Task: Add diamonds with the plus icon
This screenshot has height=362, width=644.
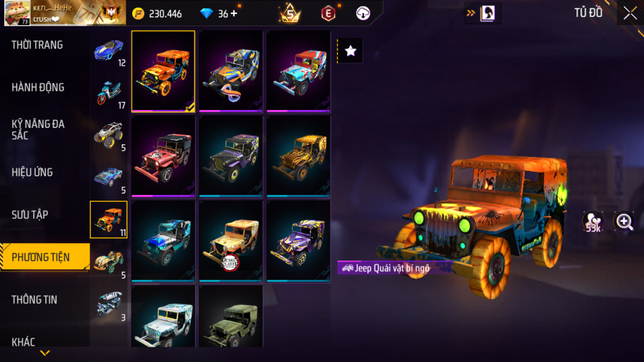Action: coord(234,14)
